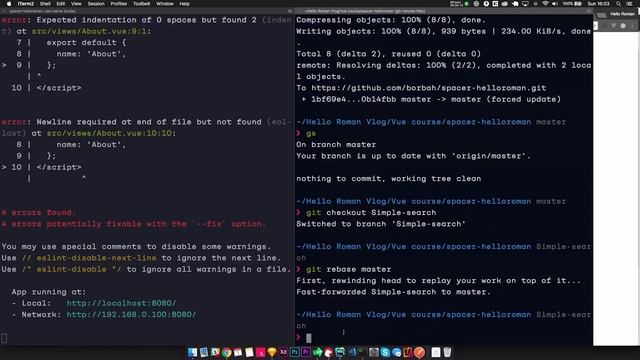Image resolution: width=640 pixels, height=360 pixels.
Task: Click the battery 100% indicator
Action: 572,4
